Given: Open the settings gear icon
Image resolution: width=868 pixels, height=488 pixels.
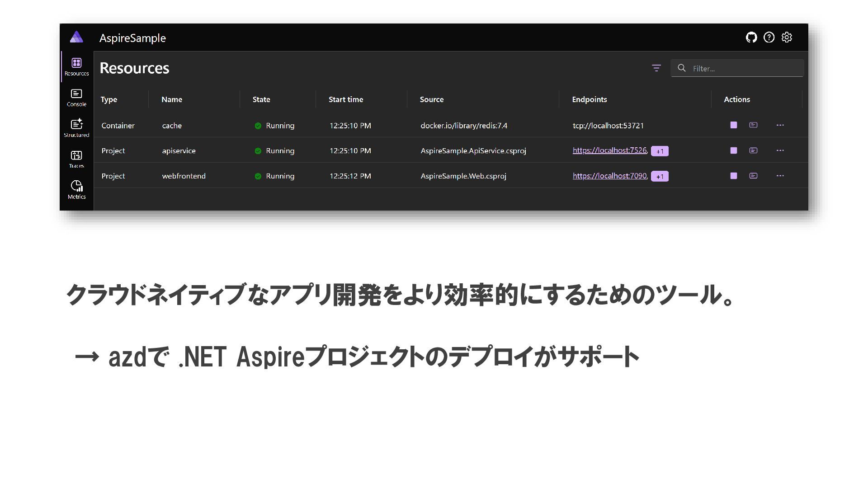Looking at the screenshot, I should (787, 38).
